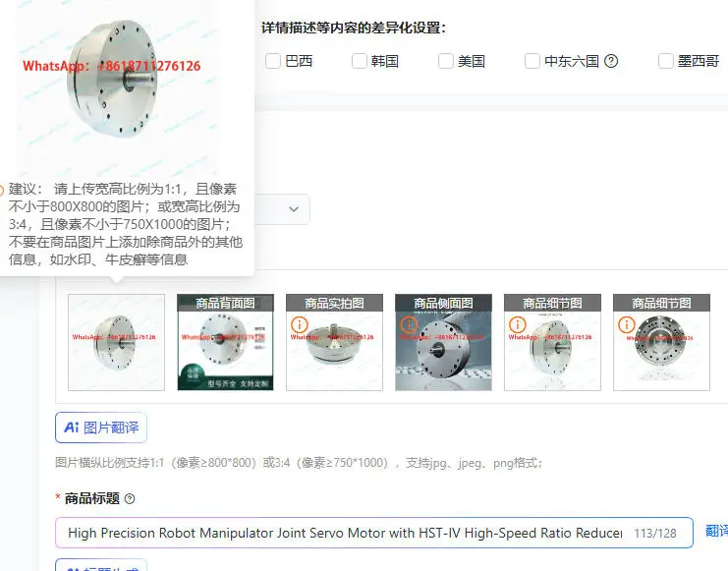Viewport: 728px width, 571px height.
Task: Check the 中东六国 option
Action: click(x=532, y=61)
